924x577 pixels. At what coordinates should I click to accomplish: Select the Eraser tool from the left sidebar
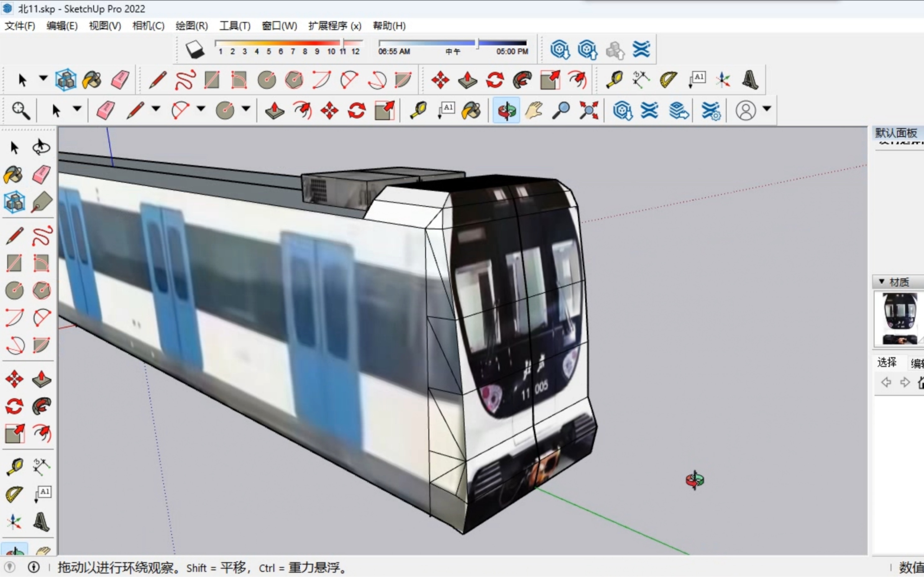click(41, 174)
